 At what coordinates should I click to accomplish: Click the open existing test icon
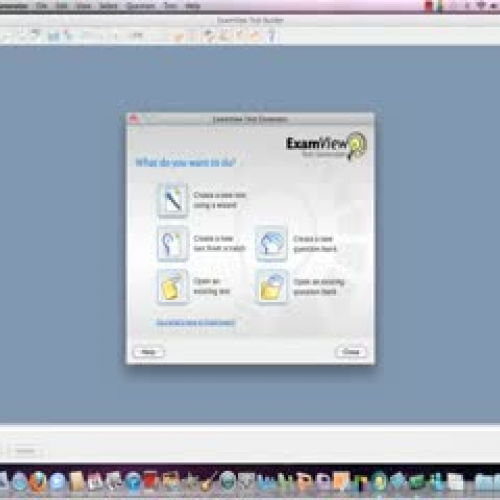[x=172, y=287]
